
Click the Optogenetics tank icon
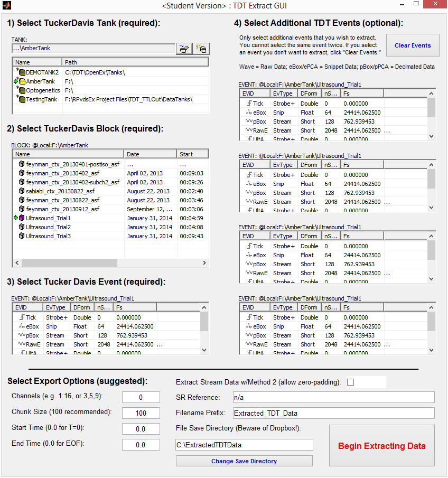tap(22, 90)
